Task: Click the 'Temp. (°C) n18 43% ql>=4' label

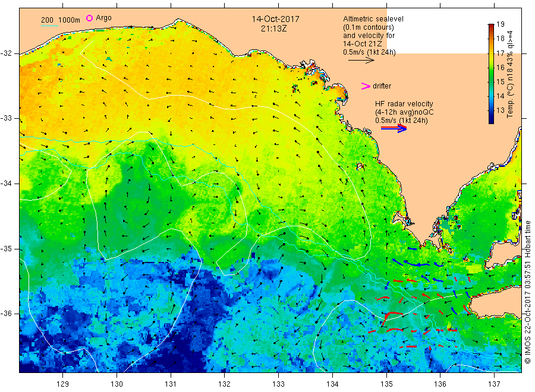Action: click(x=510, y=75)
